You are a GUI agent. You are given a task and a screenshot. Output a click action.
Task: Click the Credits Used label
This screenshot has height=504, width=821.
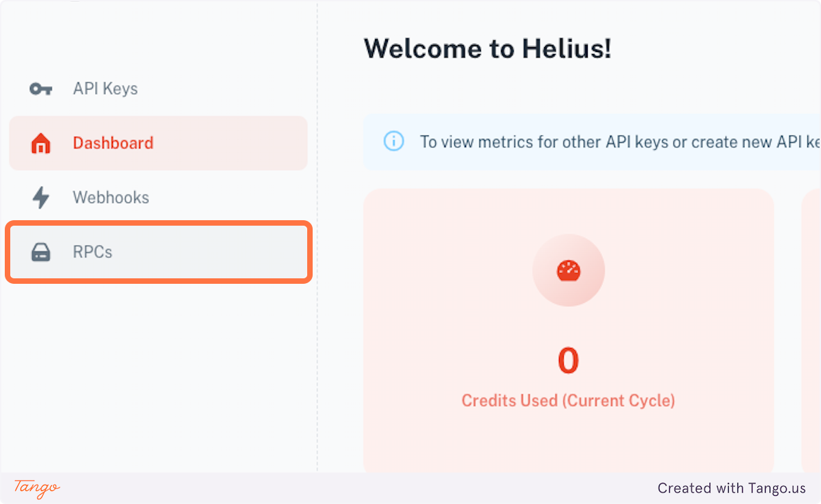tap(568, 400)
